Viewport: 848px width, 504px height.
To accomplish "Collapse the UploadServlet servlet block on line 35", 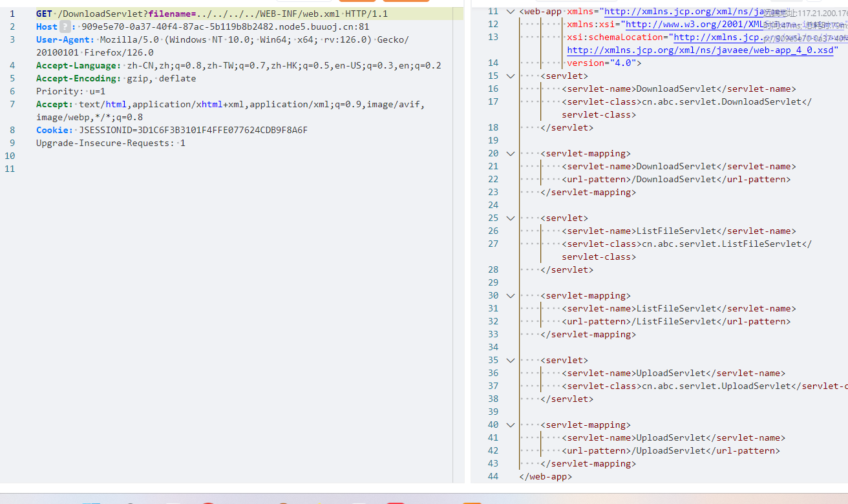I will (511, 360).
